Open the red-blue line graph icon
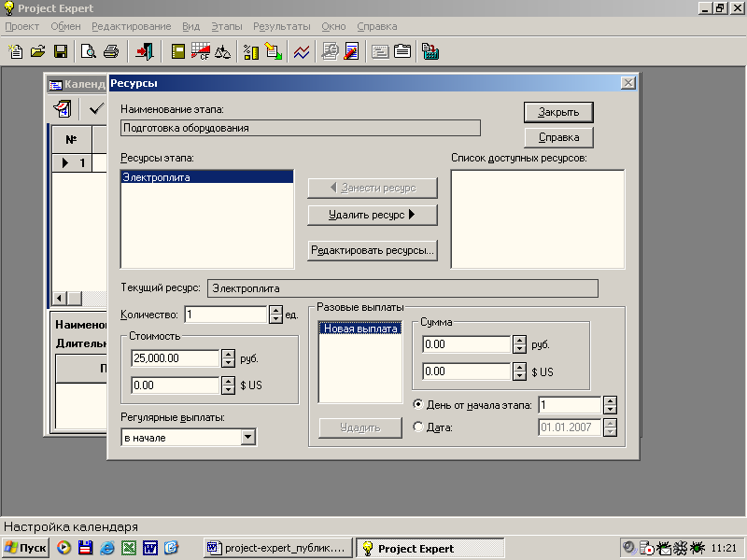Image resolution: width=747 pixels, height=560 pixels. pyautogui.click(x=302, y=51)
